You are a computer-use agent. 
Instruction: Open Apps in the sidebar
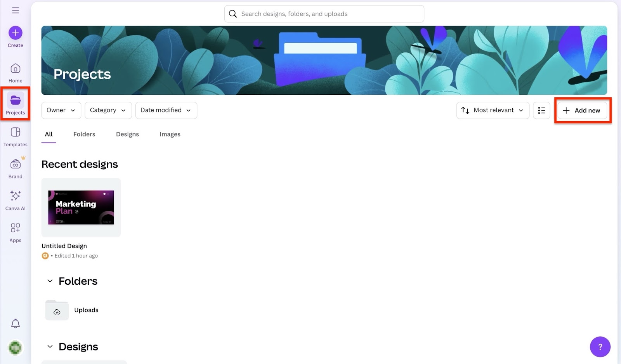16,232
